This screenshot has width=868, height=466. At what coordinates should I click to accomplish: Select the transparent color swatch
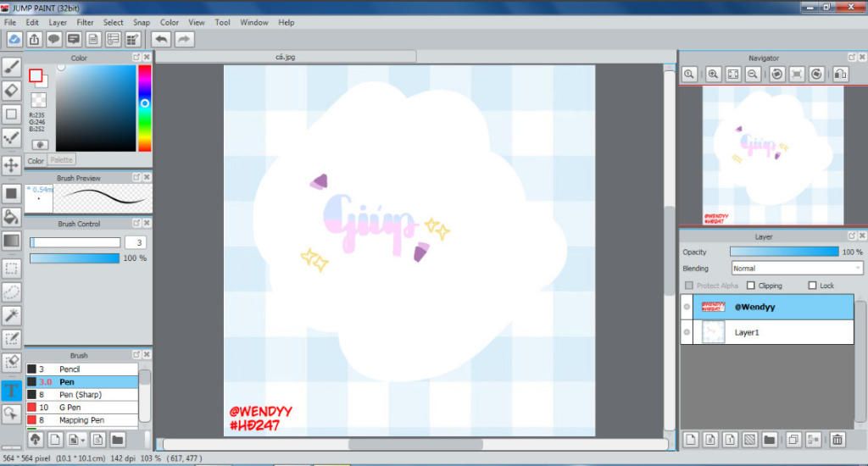tap(38, 100)
